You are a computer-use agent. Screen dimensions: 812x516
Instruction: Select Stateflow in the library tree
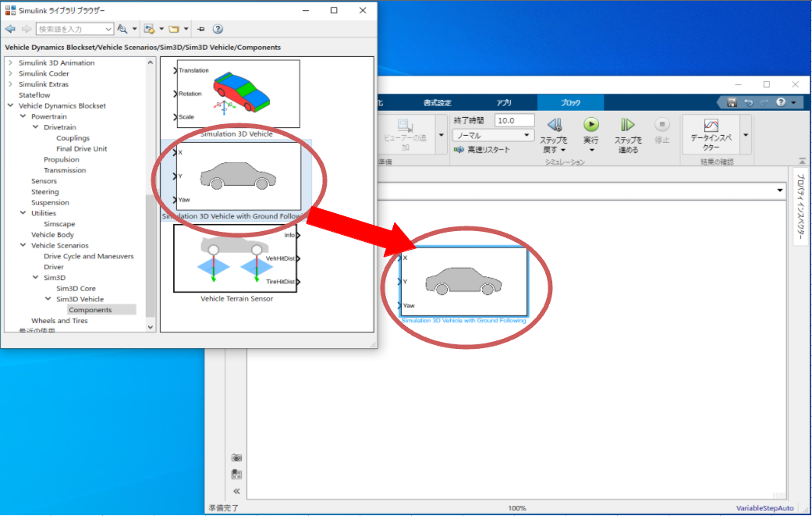tap(34, 94)
